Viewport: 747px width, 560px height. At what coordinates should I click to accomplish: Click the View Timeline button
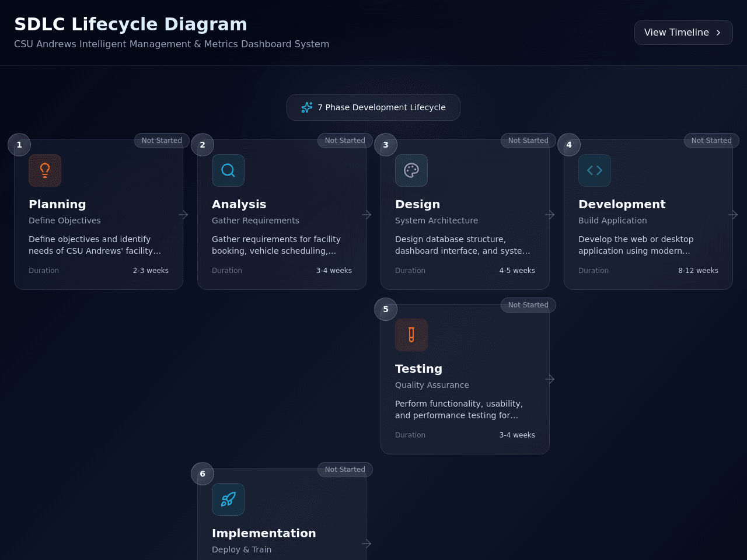pos(683,33)
